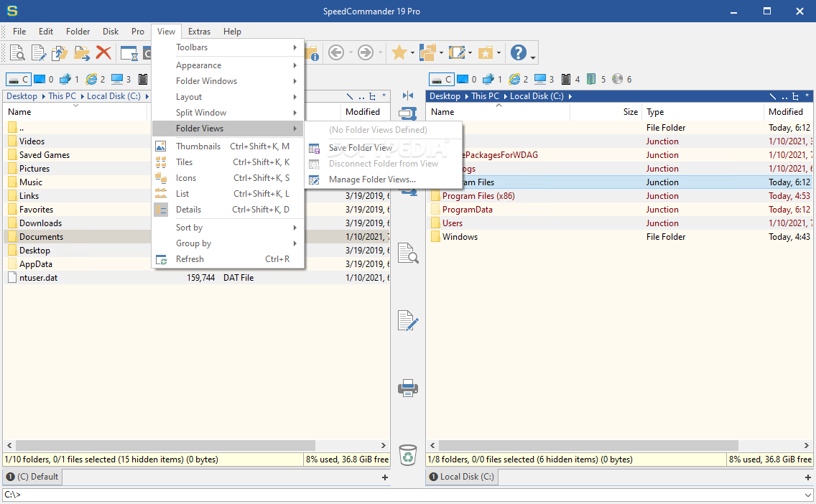Click the folder tree icon in right path bar

point(795,96)
